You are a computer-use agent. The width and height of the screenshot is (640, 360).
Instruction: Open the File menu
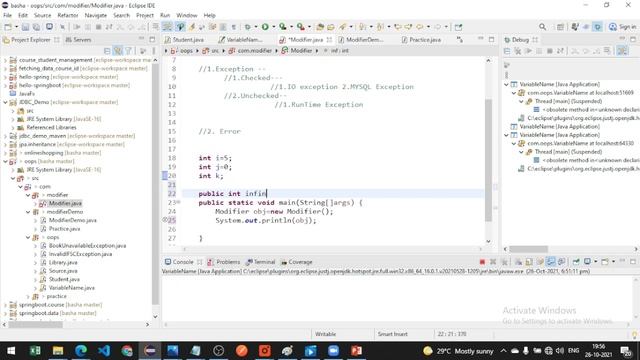7,15
